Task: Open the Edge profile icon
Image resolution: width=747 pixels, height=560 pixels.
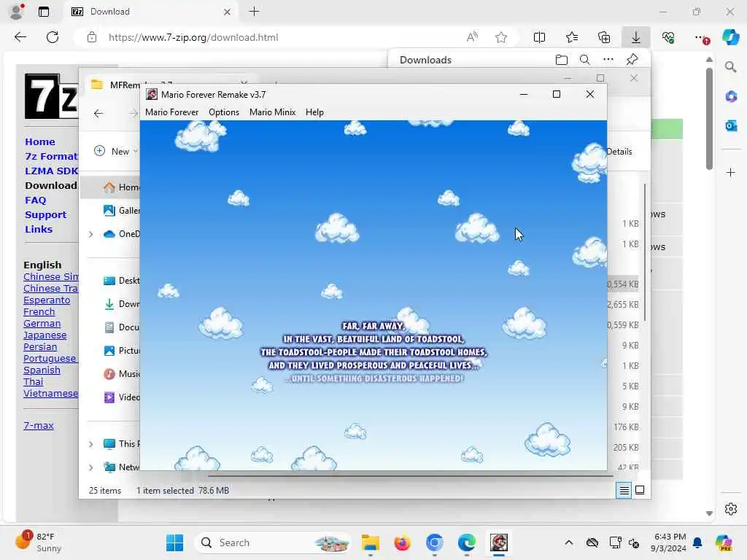Action: pyautogui.click(x=17, y=12)
